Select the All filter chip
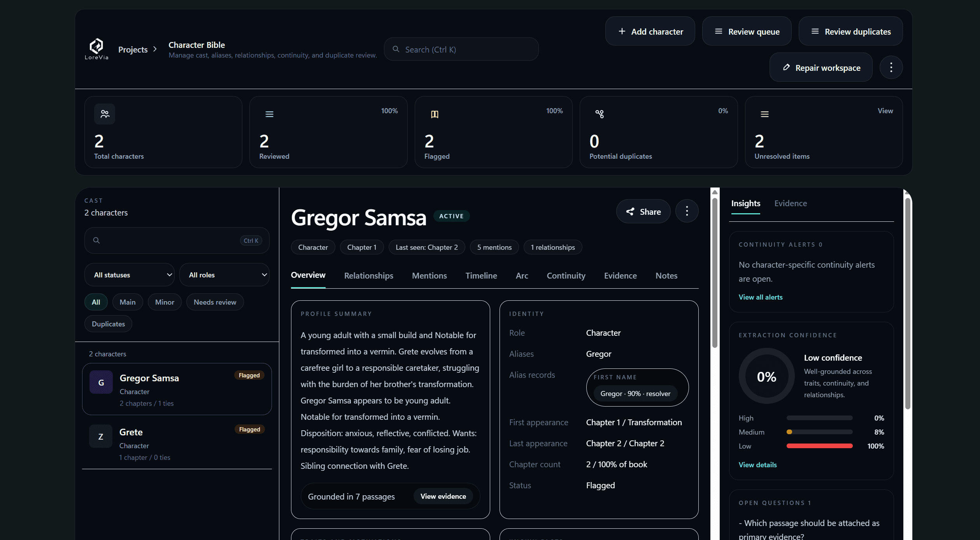The image size is (980, 540). tap(96, 302)
